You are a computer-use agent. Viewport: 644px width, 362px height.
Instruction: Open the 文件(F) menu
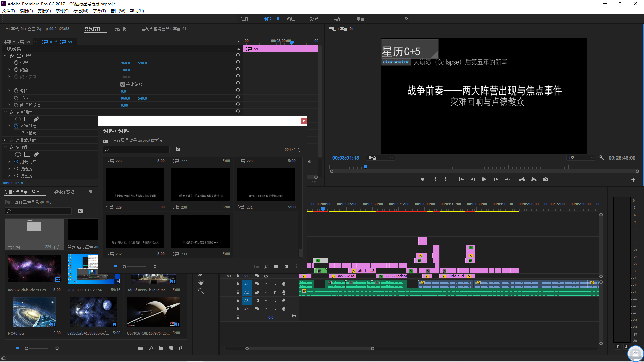click(x=9, y=11)
